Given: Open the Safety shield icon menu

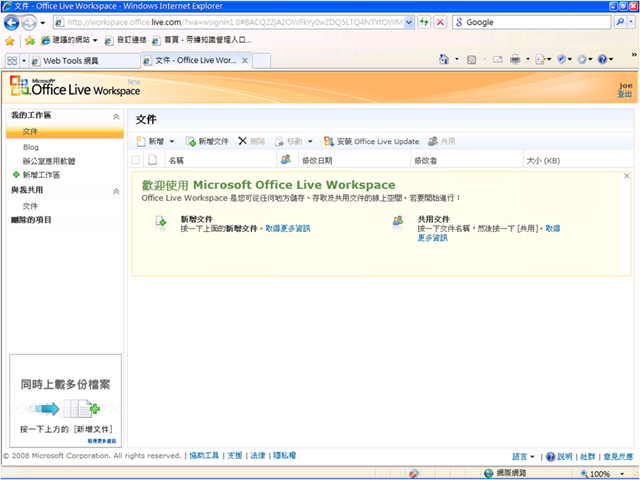Looking at the screenshot, I should (x=562, y=60).
